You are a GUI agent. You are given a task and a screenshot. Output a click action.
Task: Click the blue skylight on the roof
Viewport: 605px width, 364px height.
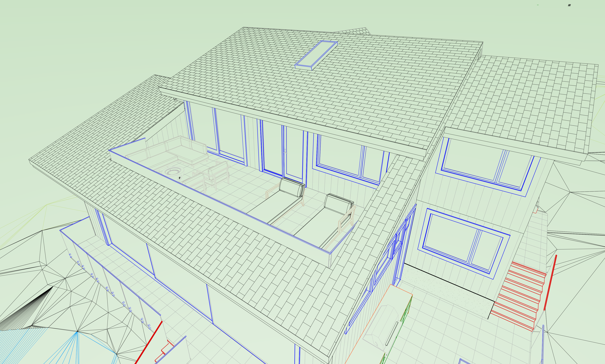click(316, 54)
